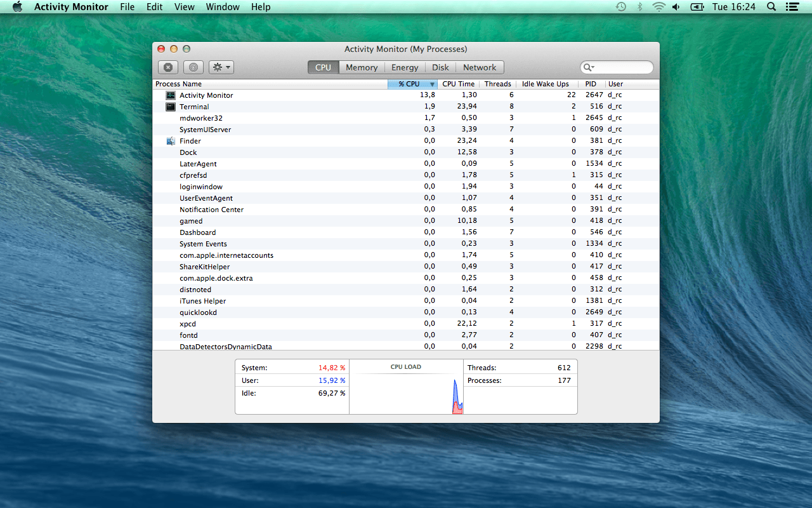The height and width of the screenshot is (508, 812).
Task: Click the Finder process icon
Action: (x=171, y=141)
